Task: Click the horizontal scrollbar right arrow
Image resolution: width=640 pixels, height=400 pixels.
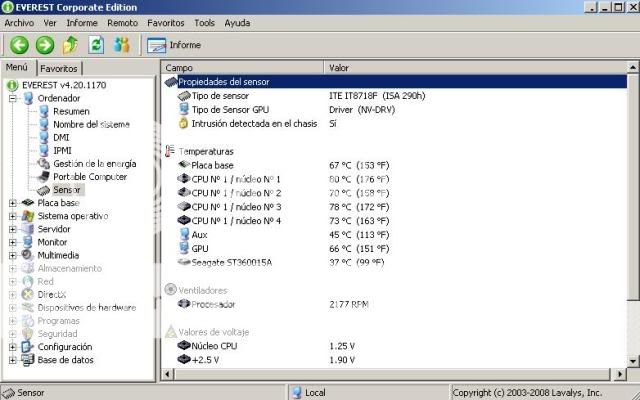Action: coord(620,374)
